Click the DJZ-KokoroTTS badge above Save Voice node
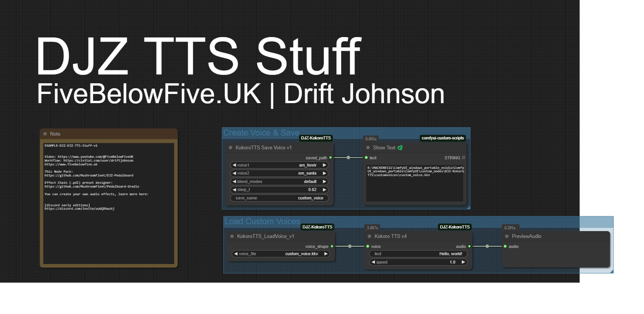The width and height of the screenshot is (644, 314). tap(316, 138)
